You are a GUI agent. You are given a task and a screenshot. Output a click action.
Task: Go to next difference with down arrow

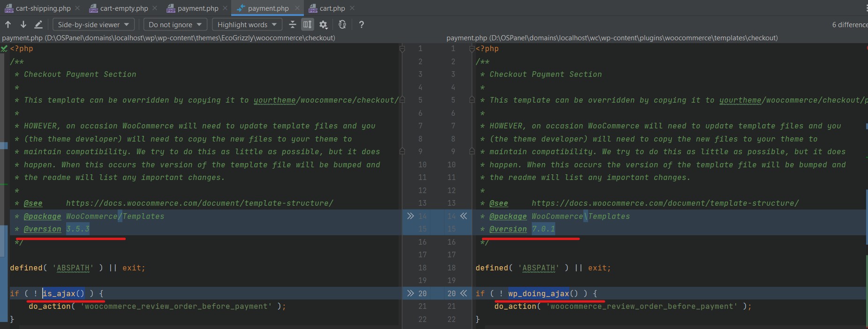tap(23, 24)
